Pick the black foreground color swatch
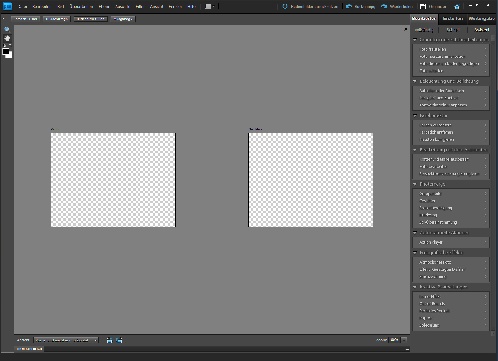 click(x=5, y=51)
